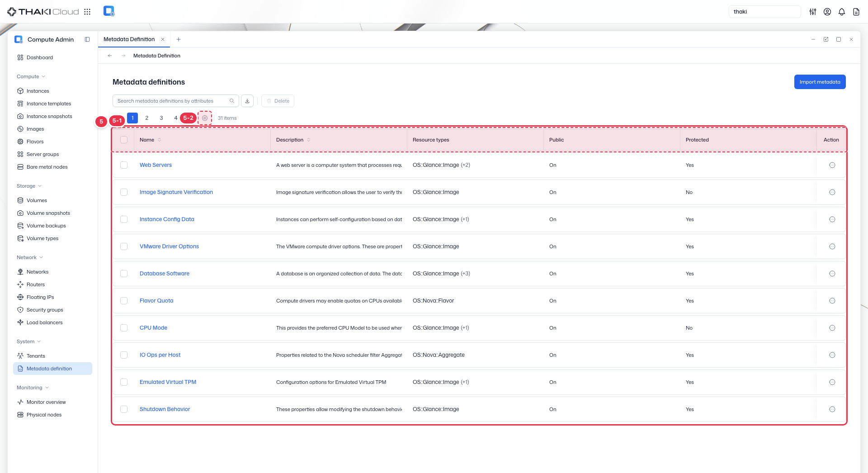Click the download metadata icon button

[x=247, y=101]
